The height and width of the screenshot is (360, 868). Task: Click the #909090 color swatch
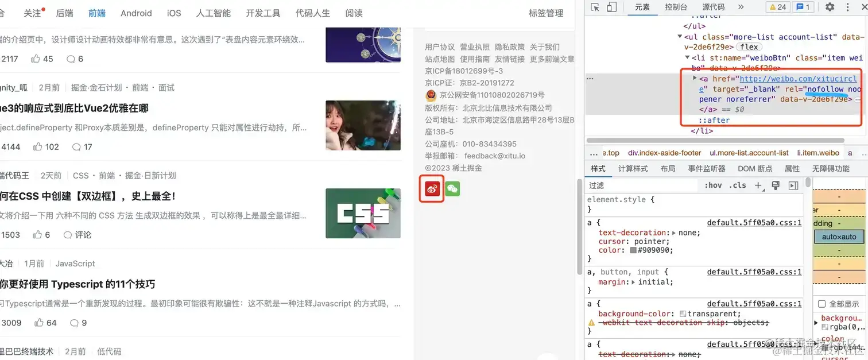tap(633, 250)
